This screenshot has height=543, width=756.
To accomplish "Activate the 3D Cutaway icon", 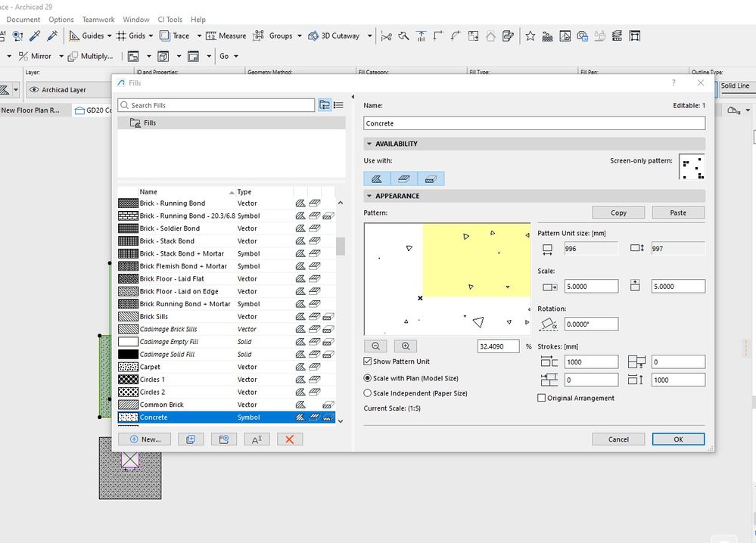I will 313,36.
